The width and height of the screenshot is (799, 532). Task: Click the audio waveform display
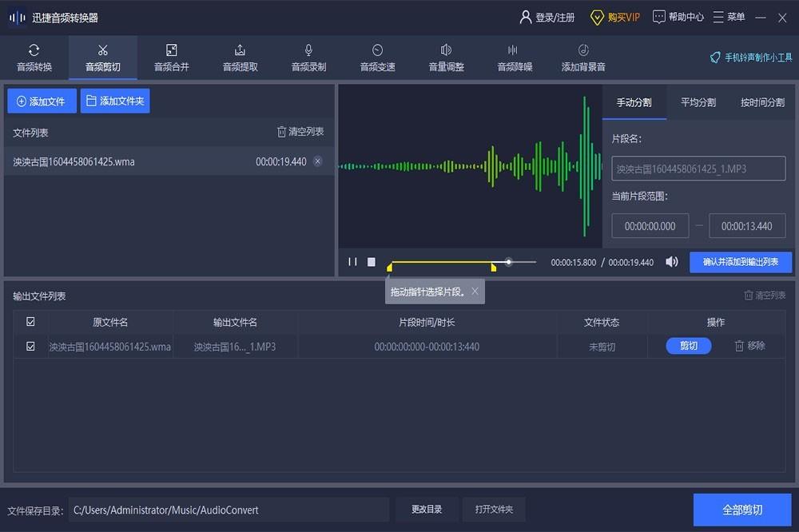(470, 167)
